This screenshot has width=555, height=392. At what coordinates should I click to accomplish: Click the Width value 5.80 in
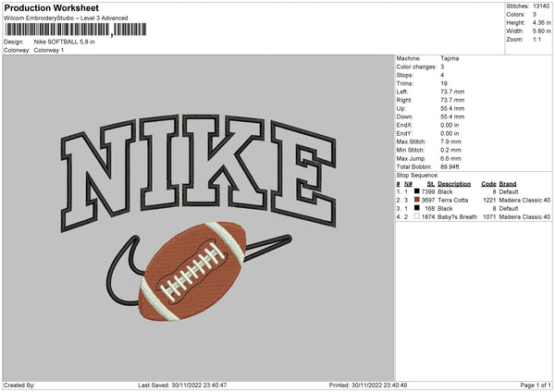coord(542,31)
